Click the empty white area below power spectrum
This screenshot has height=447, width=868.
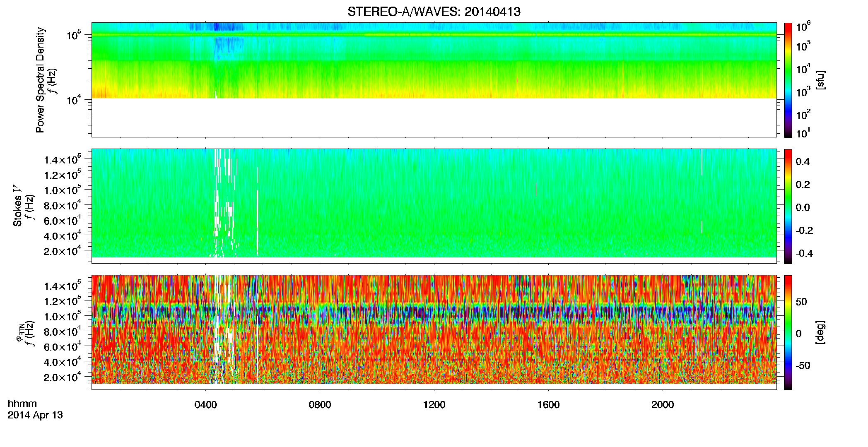pyautogui.click(x=434, y=118)
